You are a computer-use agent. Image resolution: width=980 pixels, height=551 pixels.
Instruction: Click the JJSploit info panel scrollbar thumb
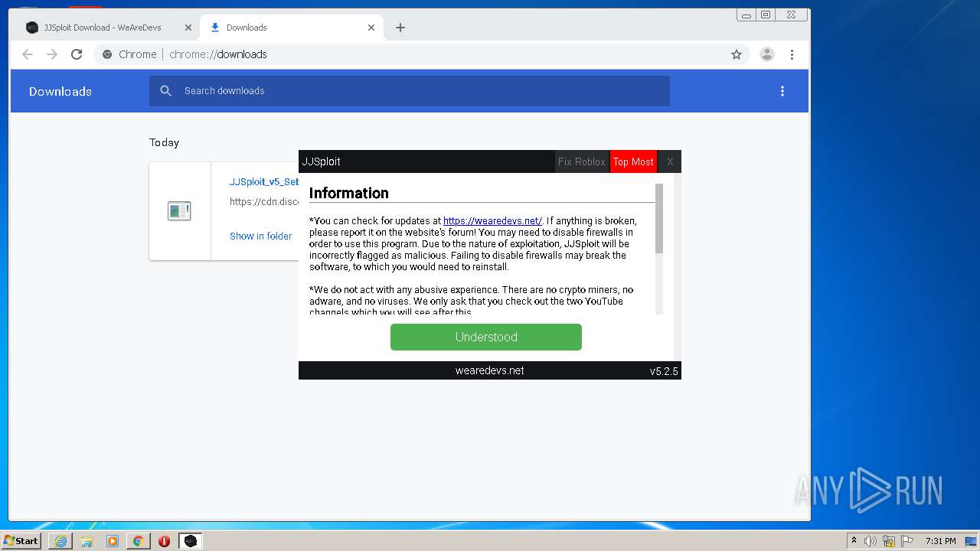pyautogui.click(x=659, y=218)
